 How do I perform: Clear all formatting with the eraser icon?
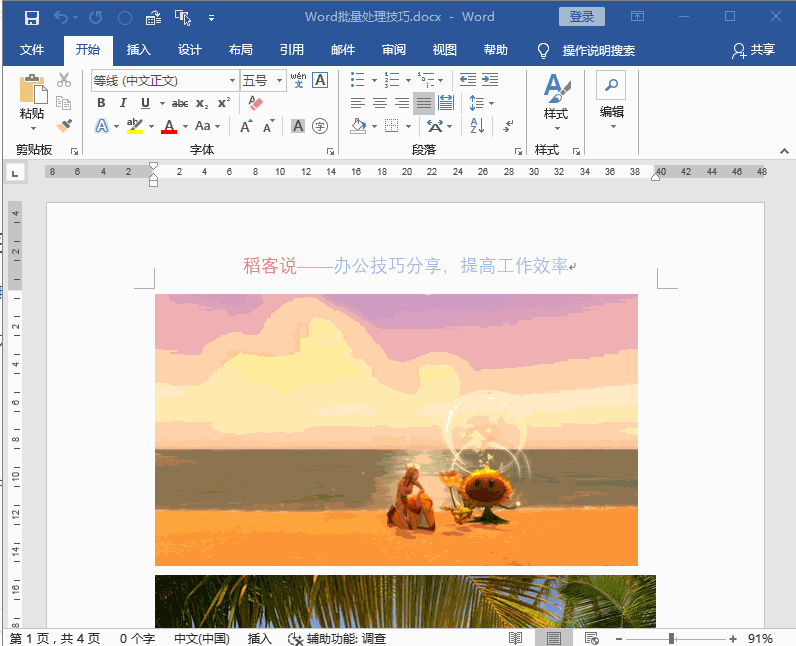255,103
